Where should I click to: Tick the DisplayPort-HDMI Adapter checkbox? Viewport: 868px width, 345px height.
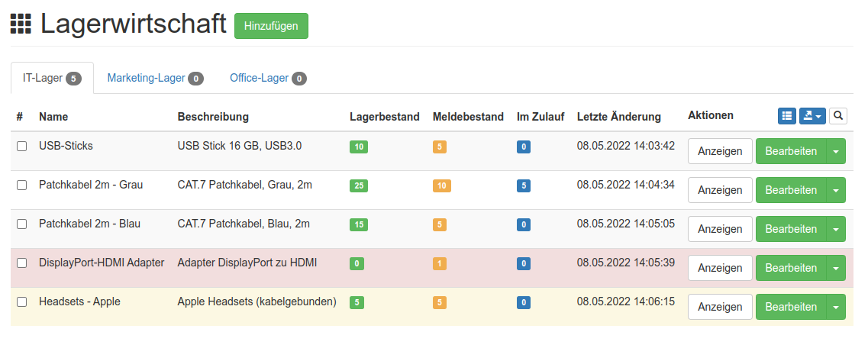(22, 263)
